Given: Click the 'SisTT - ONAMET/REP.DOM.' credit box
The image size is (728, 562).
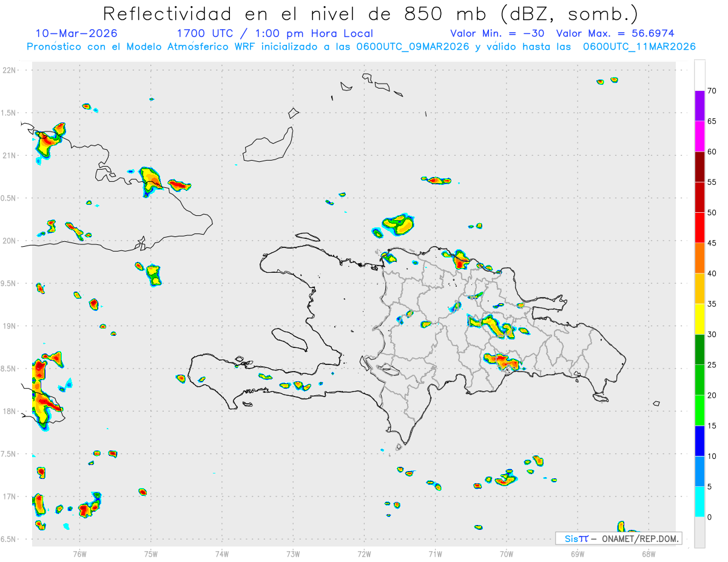Looking at the screenshot, I should [619, 538].
